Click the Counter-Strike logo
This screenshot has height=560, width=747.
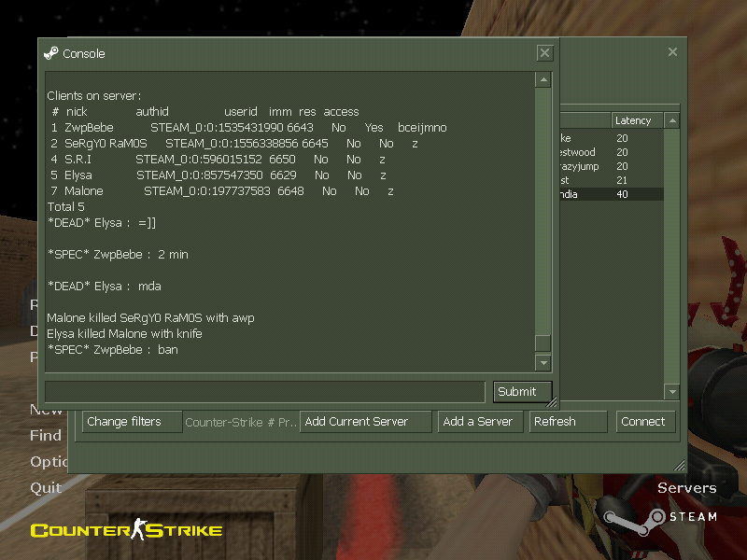coord(126,530)
